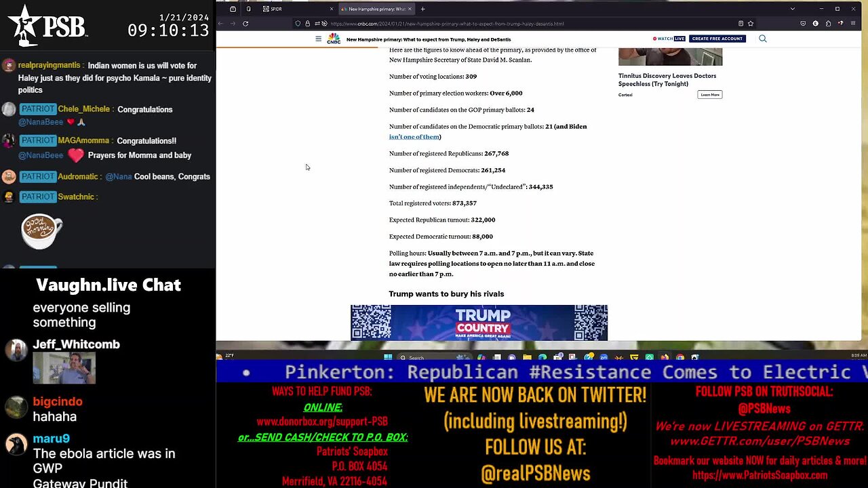868x488 pixels.
Task: Click the Jeff_Whitcomb name in Vaughn chat
Action: click(x=76, y=344)
